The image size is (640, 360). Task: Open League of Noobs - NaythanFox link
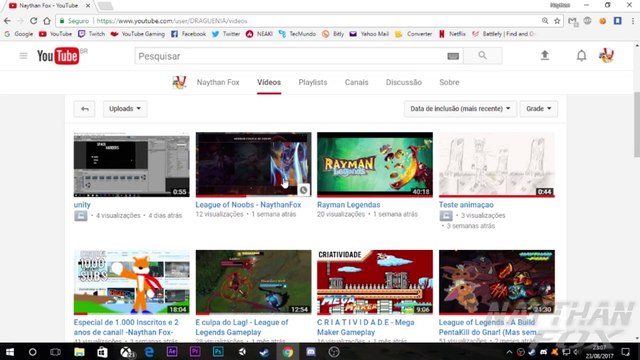point(248,205)
